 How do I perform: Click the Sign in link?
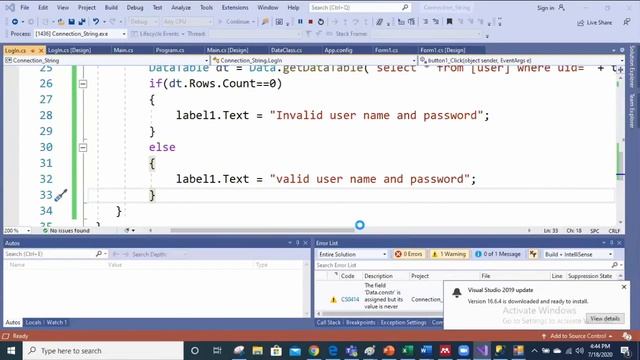point(545,8)
